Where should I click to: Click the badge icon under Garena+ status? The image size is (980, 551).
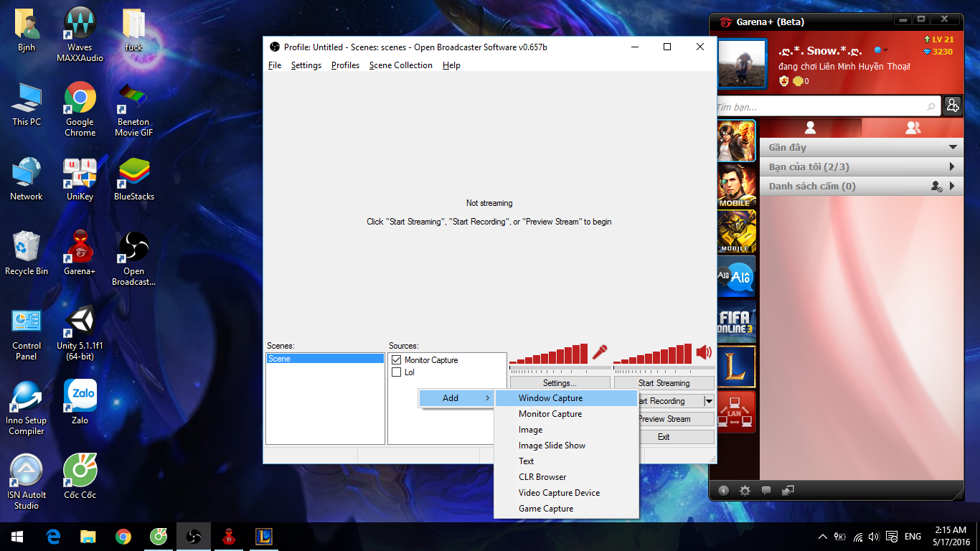click(x=784, y=81)
